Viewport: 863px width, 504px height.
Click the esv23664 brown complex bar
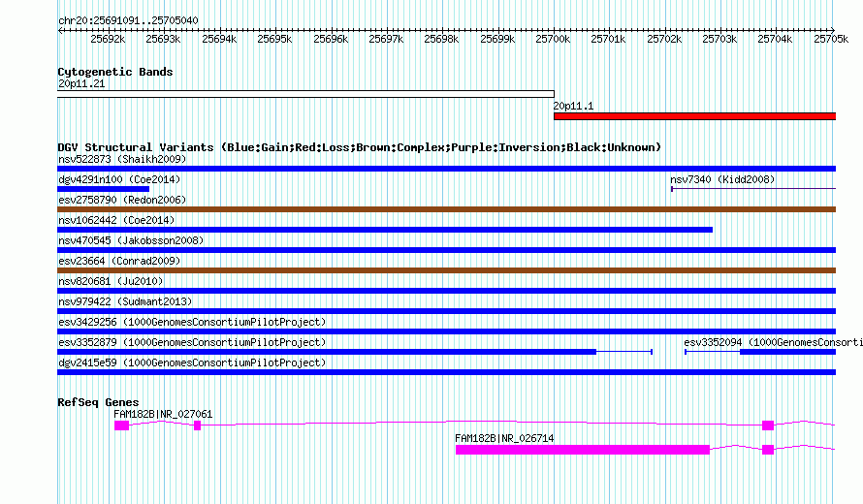click(x=446, y=270)
